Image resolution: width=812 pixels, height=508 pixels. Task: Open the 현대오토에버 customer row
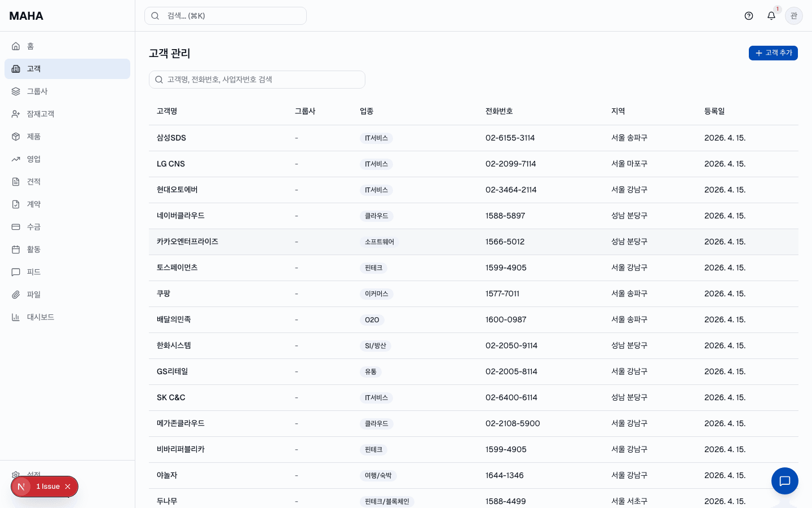[474, 190]
